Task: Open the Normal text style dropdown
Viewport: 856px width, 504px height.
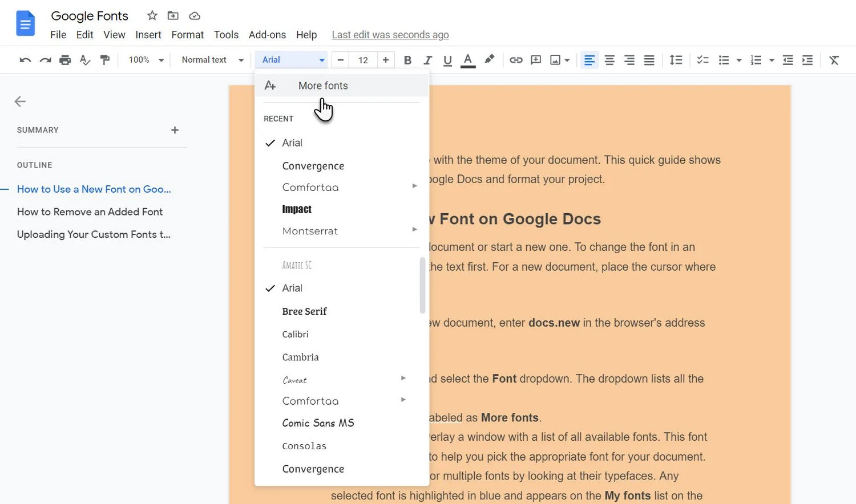Action: (x=212, y=60)
